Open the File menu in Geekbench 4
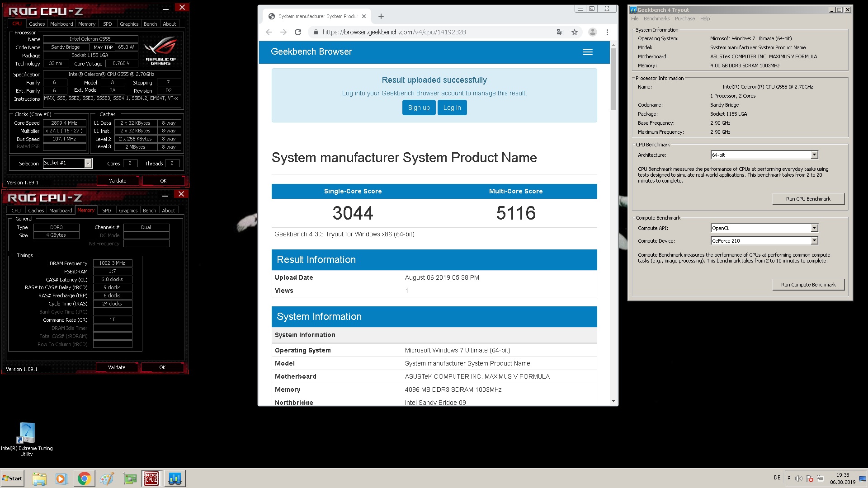Screen dimensions: 868x488 [x=635, y=19]
